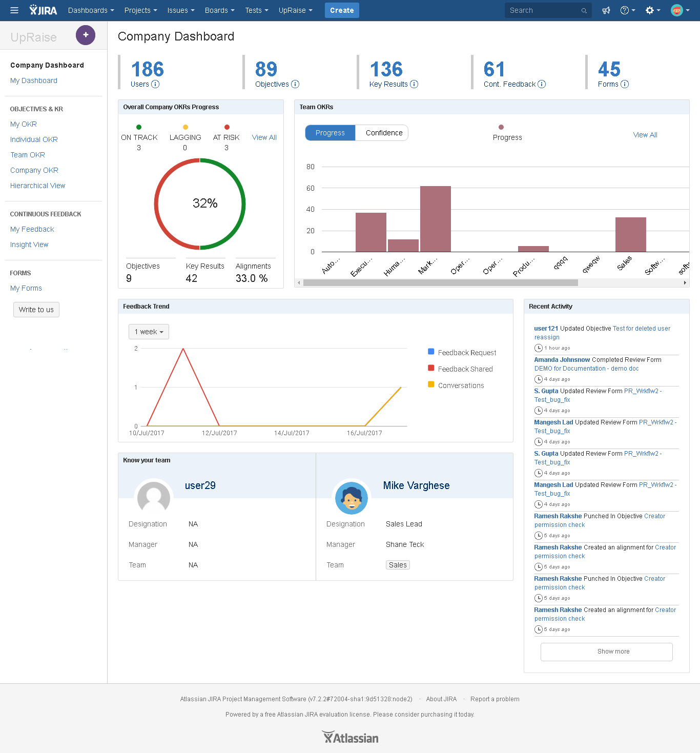
Task: Toggle the Feedback Request legend square
Action: (x=431, y=352)
